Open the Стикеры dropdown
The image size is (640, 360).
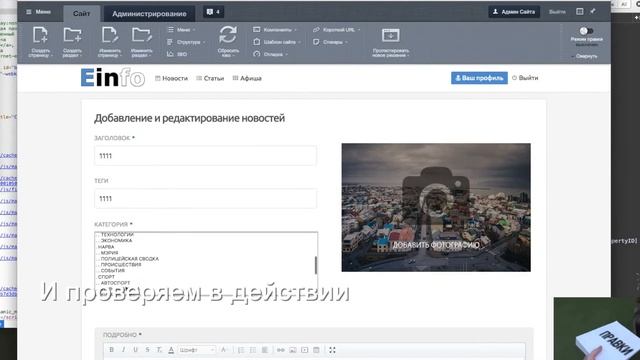pos(330,42)
